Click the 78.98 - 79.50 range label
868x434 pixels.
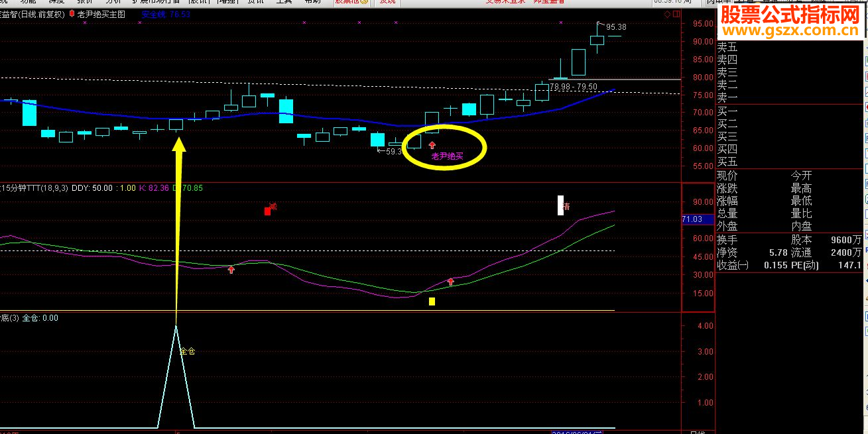(x=573, y=87)
